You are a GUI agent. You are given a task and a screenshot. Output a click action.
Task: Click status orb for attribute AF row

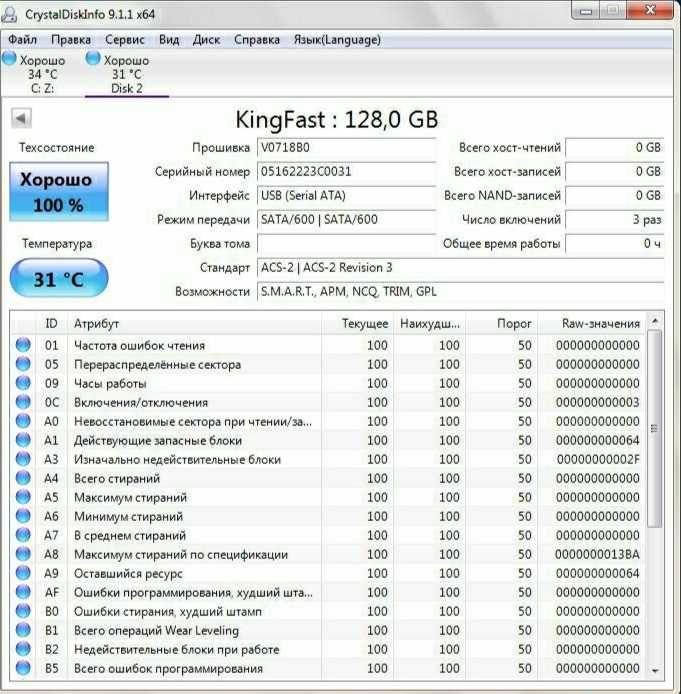coord(23,592)
